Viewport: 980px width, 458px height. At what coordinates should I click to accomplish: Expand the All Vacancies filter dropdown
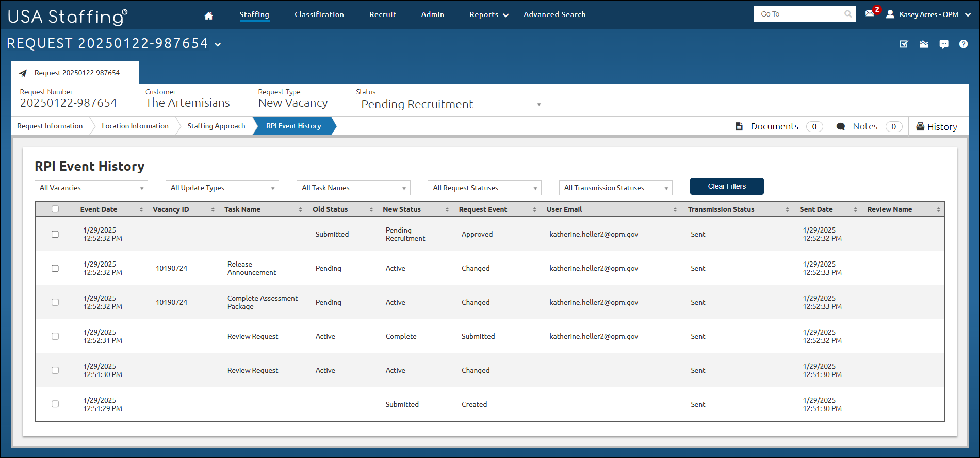[x=91, y=188]
